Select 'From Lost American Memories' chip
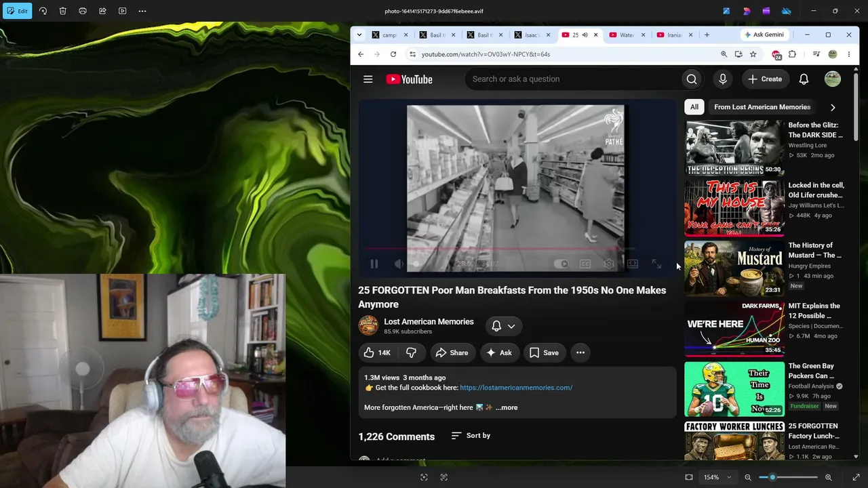This screenshot has width=868, height=488. (762, 107)
